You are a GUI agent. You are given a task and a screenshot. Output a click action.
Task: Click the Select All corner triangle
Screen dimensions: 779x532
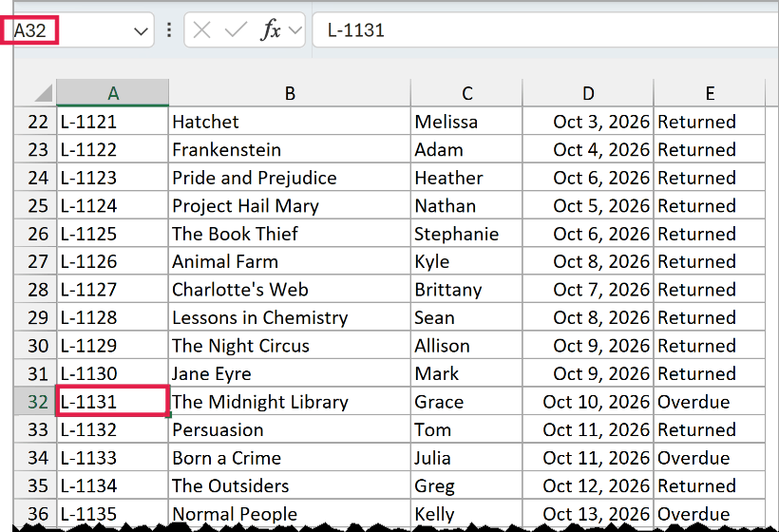(x=43, y=93)
